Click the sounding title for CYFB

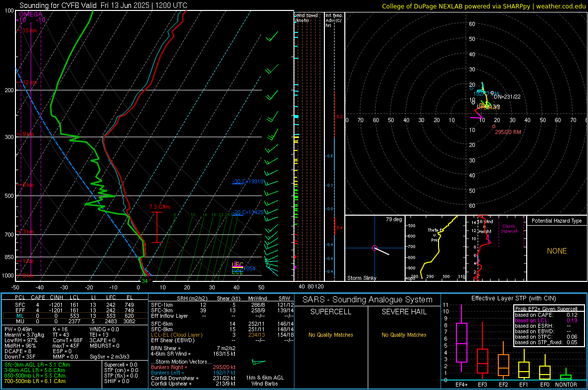click(103, 5)
